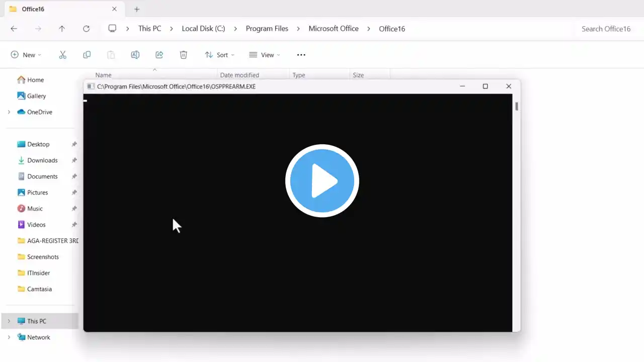
Task: Sort files by the Type column header
Action: [299, 75]
